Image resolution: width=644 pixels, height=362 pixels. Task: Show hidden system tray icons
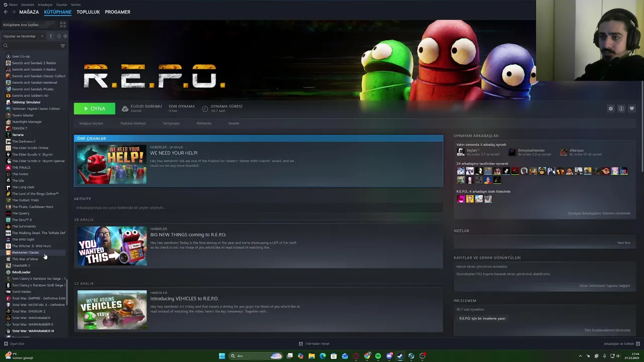(x=580, y=356)
